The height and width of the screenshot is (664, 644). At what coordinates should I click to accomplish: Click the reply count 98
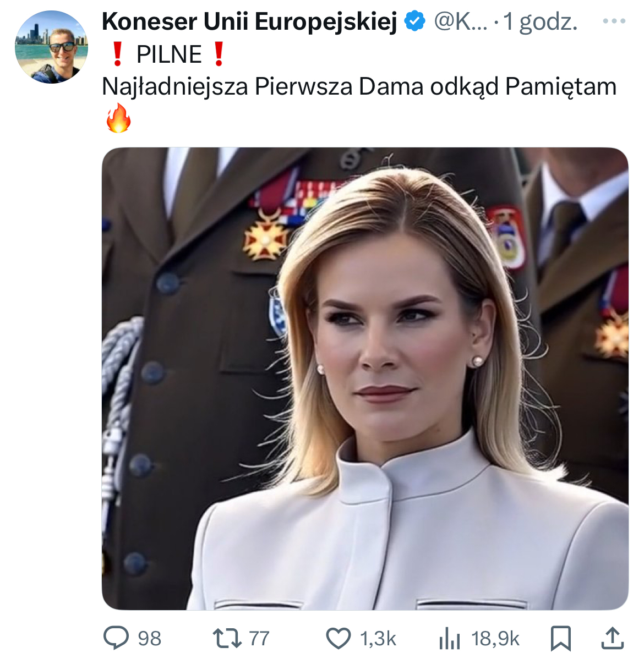click(x=149, y=638)
